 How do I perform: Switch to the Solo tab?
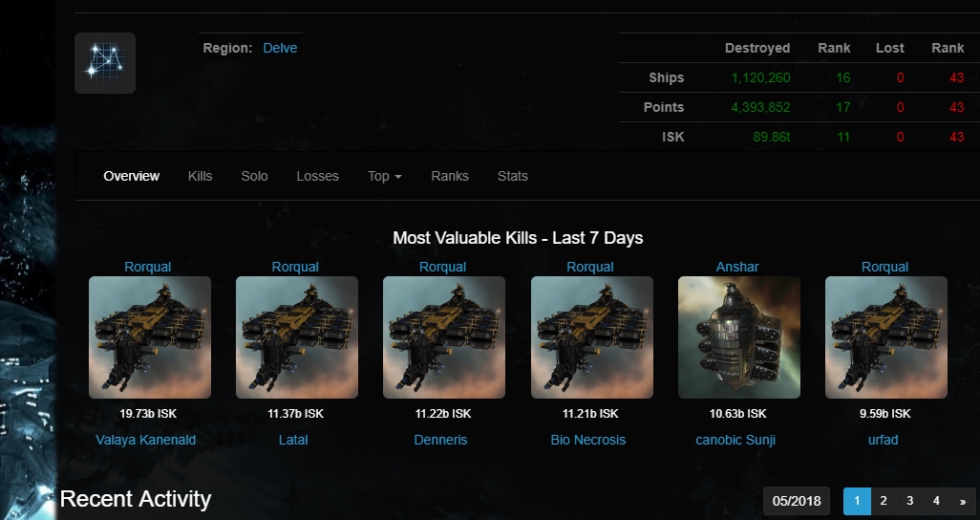pos(254,176)
